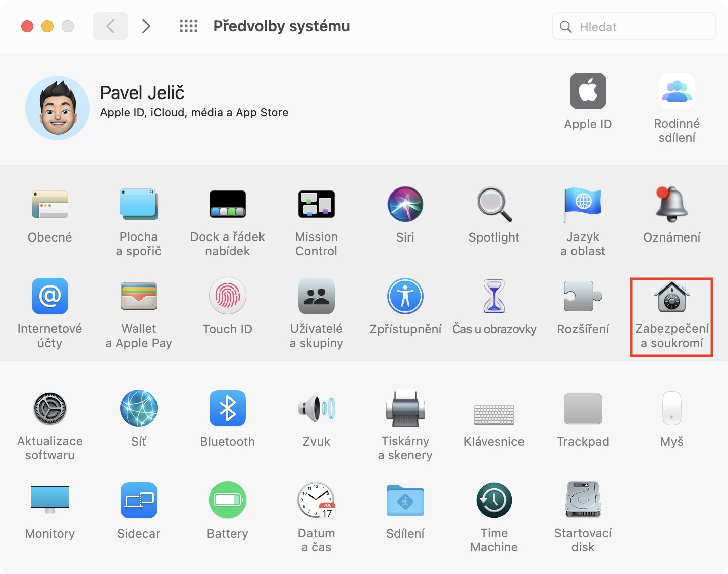Viewport: 728px width, 574px height.
Task: Click the Hledat search field
Action: 634,27
